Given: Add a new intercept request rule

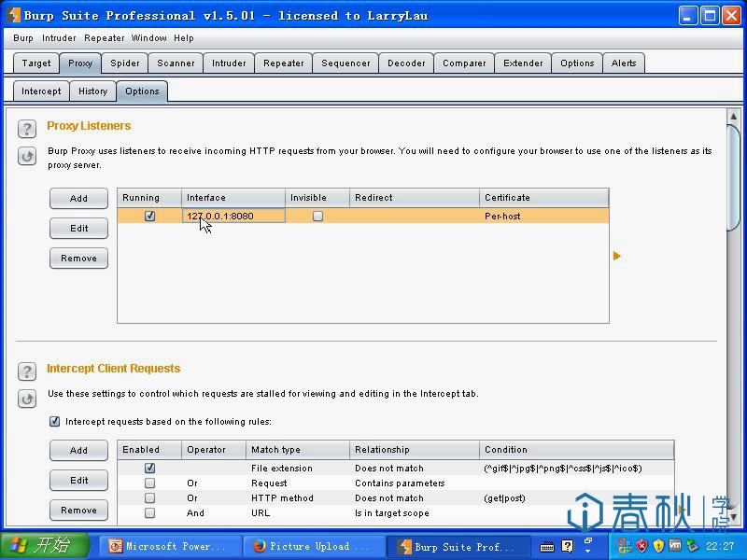Looking at the screenshot, I should click(x=78, y=450).
